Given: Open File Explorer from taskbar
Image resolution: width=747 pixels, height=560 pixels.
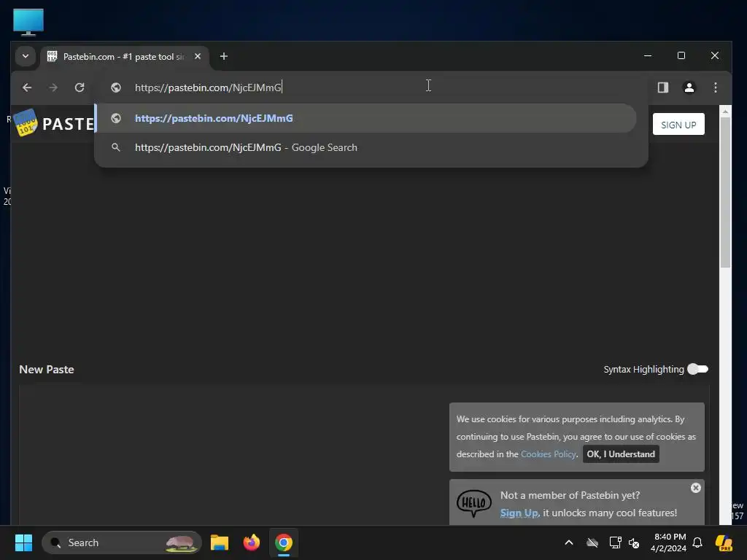Looking at the screenshot, I should pos(220,542).
